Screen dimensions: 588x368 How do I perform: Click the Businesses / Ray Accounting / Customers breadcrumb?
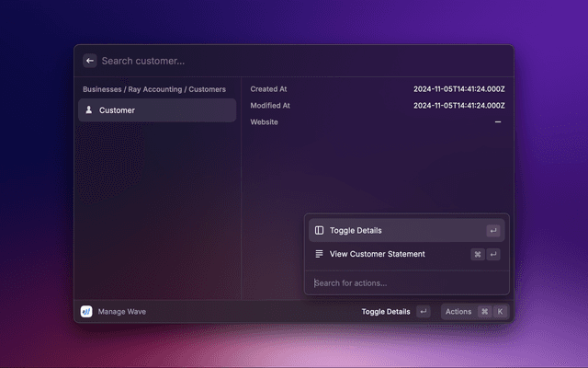point(154,89)
